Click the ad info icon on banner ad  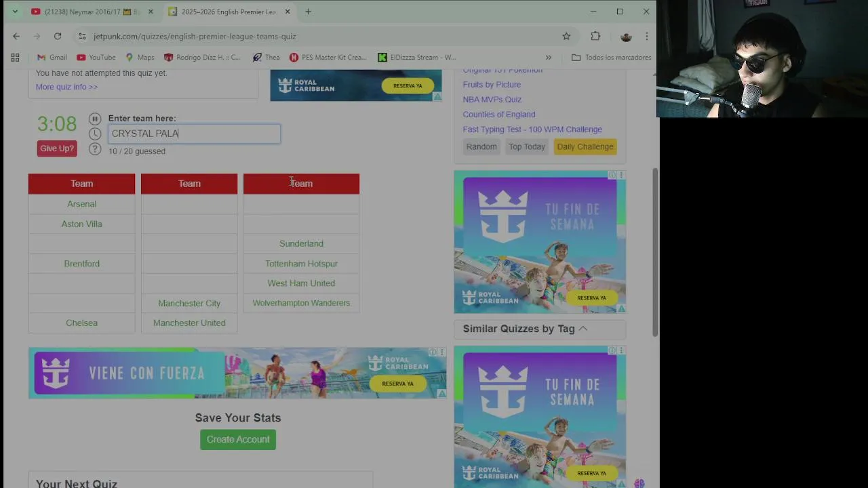point(433,352)
